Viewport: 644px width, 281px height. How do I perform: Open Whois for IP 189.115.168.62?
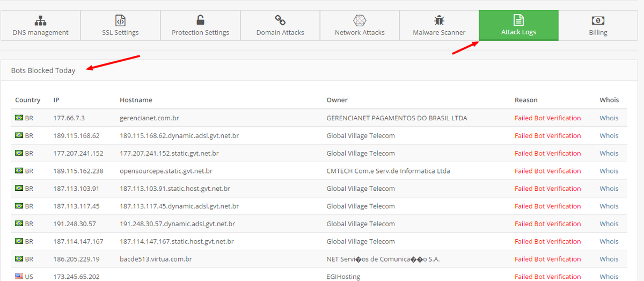(609, 135)
